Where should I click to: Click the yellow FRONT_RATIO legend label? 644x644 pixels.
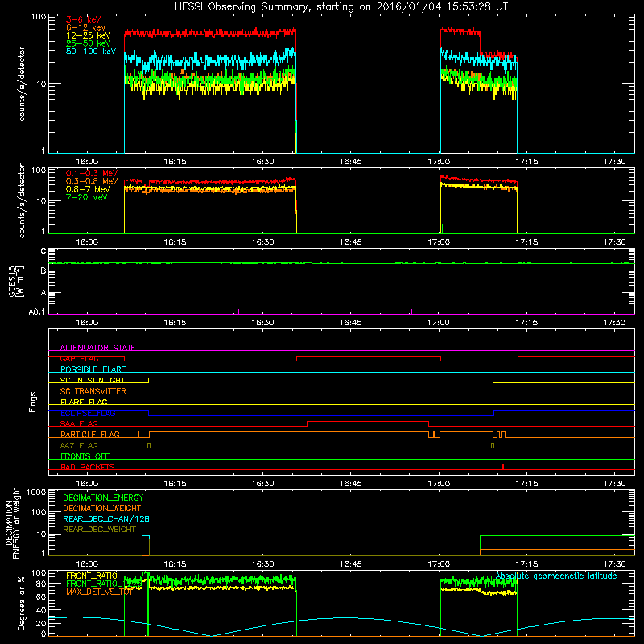[x=92, y=576]
